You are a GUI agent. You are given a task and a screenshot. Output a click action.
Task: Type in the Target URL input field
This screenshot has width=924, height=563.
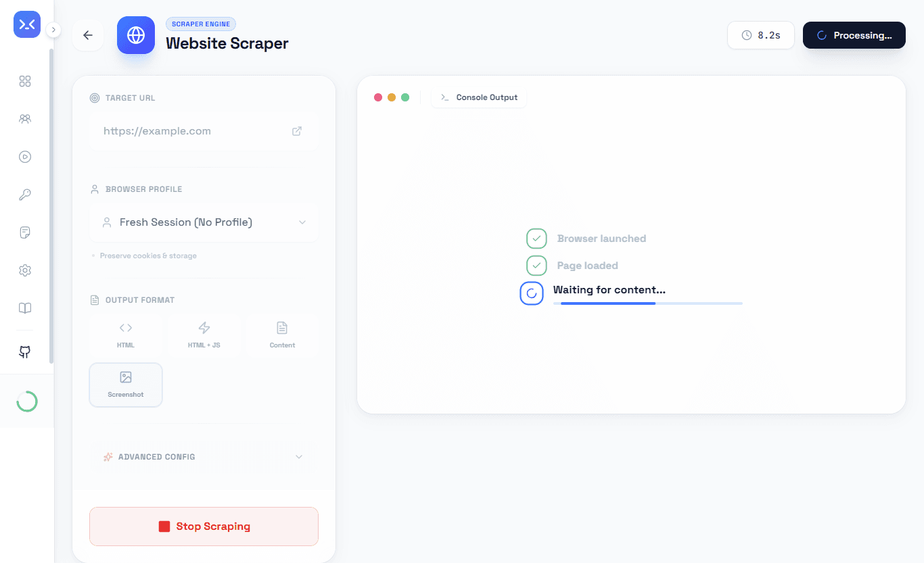coord(193,131)
